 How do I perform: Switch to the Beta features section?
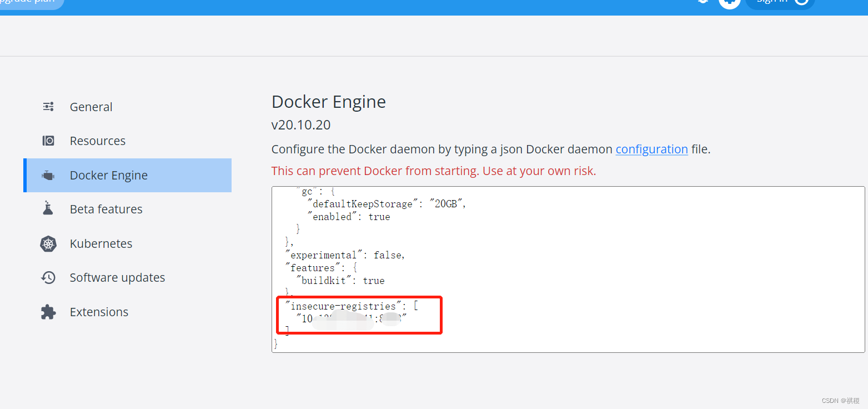pyautogui.click(x=106, y=209)
